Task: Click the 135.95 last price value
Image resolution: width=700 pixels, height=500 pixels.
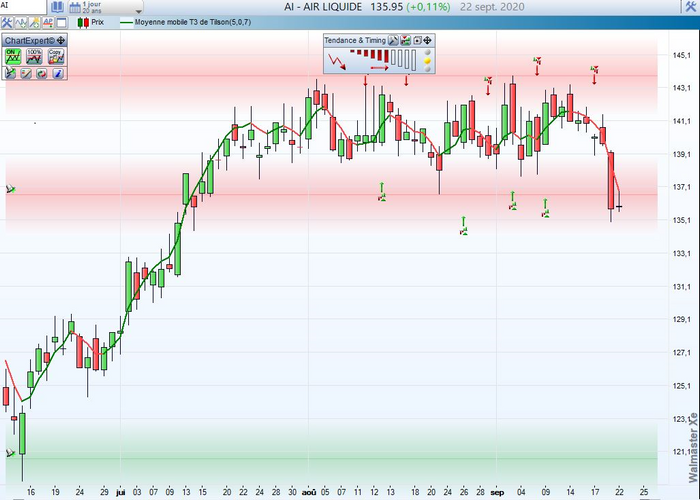Action: [387, 7]
